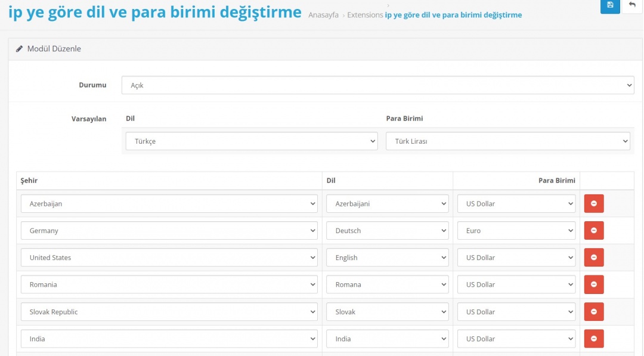This screenshot has height=356, width=644.
Task: Remove the Azerbaijan row with red minus
Action: tap(593, 203)
